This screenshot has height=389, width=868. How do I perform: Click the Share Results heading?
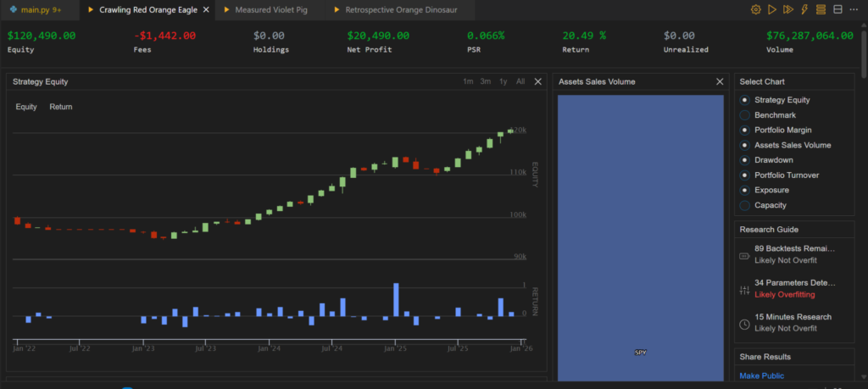(765, 356)
